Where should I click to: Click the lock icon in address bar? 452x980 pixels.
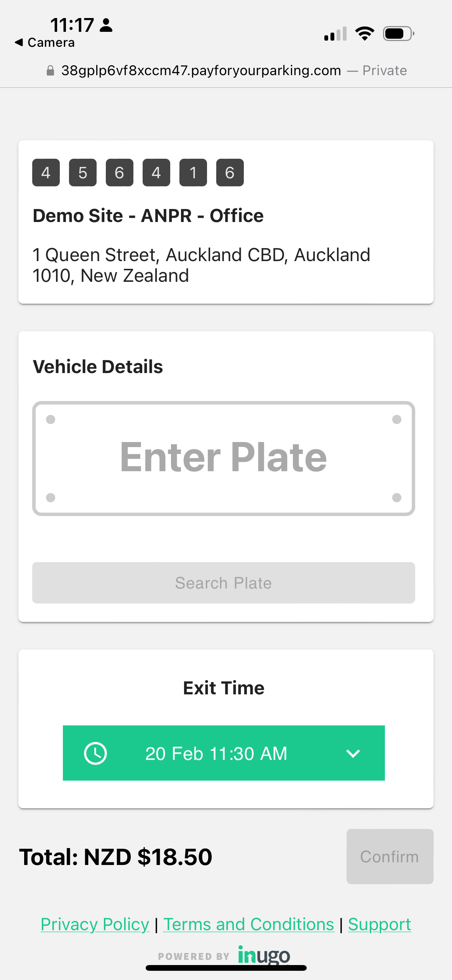point(50,71)
